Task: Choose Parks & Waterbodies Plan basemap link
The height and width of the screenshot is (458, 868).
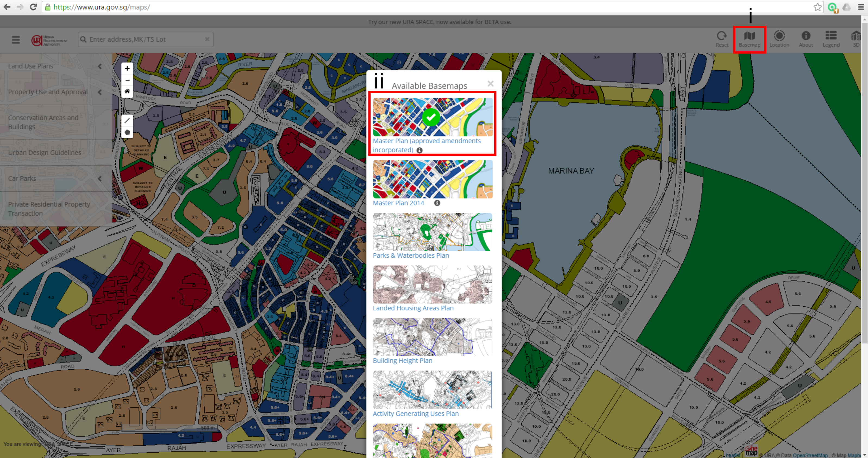Action: (x=411, y=256)
